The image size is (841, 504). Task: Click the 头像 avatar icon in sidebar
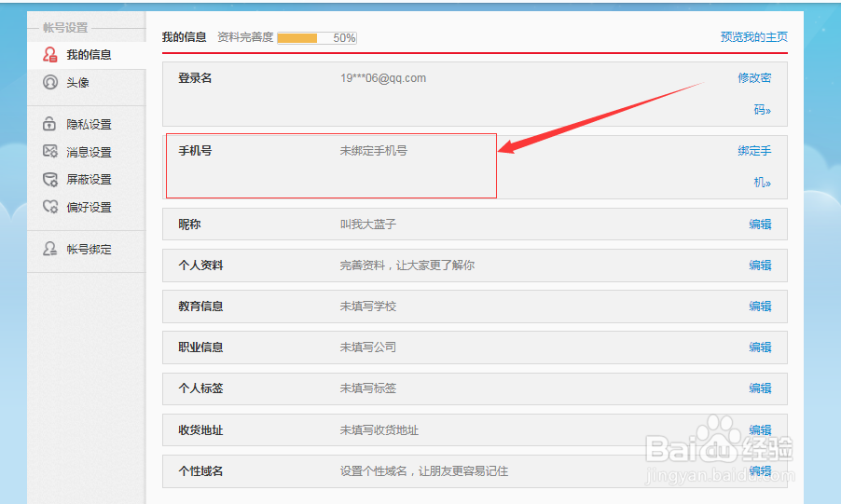tap(49, 82)
